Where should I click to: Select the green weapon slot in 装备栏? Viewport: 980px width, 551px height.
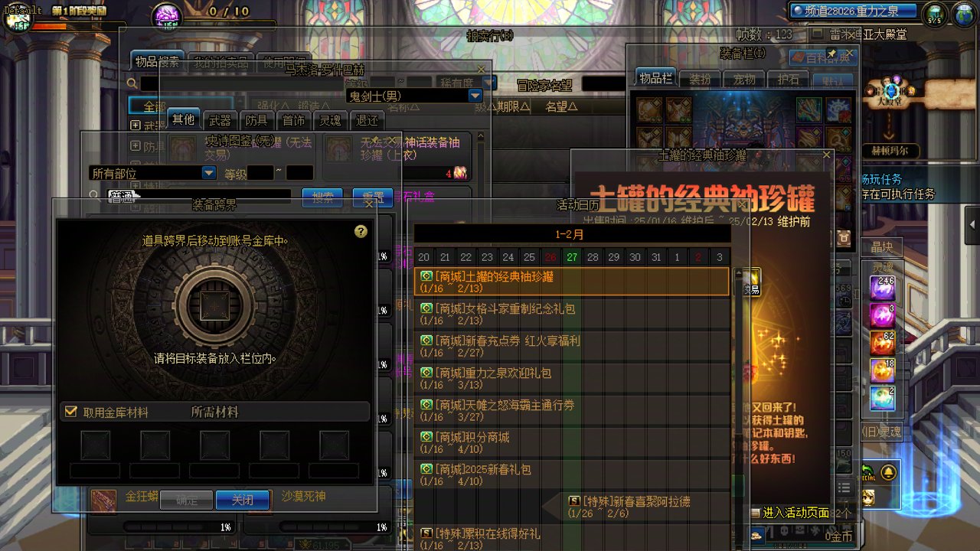click(808, 109)
